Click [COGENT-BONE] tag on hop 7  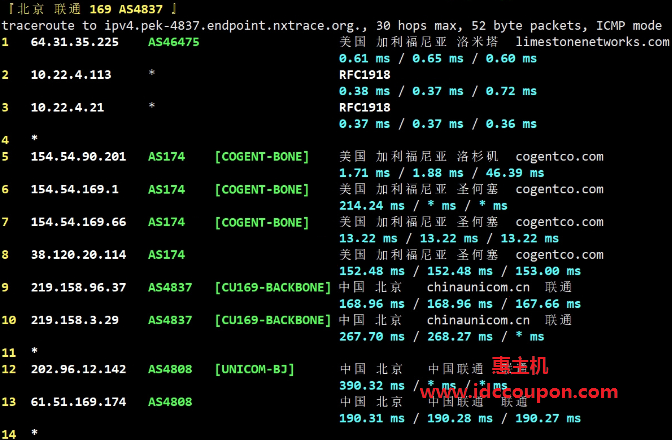point(261,222)
